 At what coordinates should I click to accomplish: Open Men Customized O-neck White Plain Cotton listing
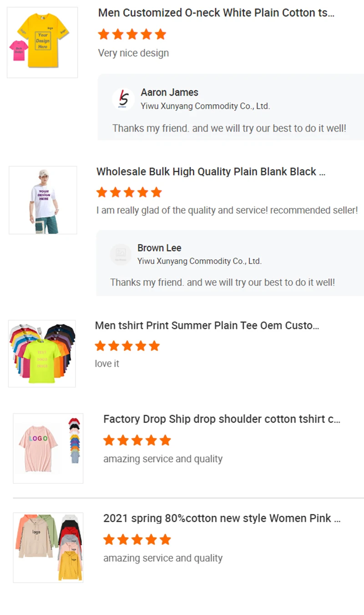click(x=216, y=13)
